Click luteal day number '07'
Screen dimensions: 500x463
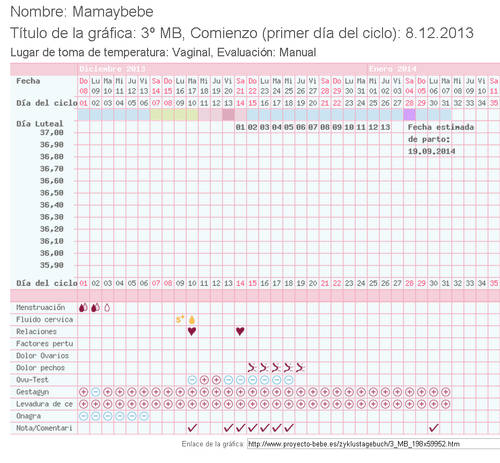click(312, 127)
